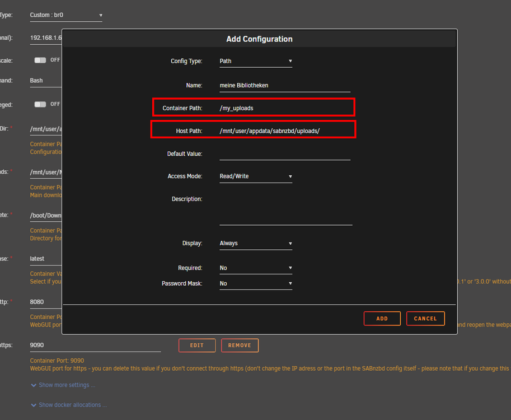
Task: Open the Custom : br0 network dropdown
Action: click(66, 15)
